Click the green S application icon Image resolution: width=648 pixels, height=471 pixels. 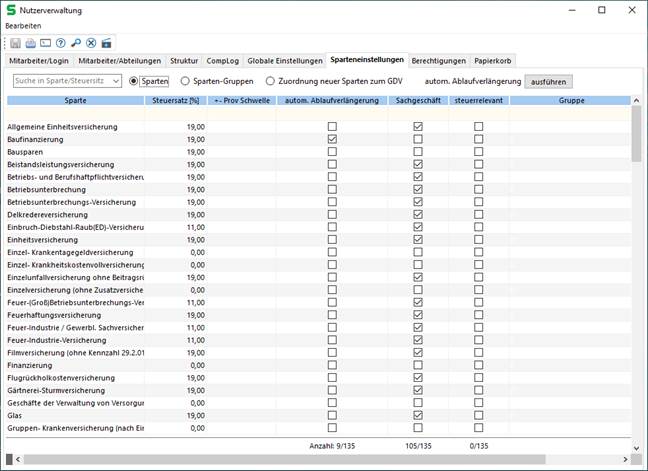pyautogui.click(x=11, y=10)
